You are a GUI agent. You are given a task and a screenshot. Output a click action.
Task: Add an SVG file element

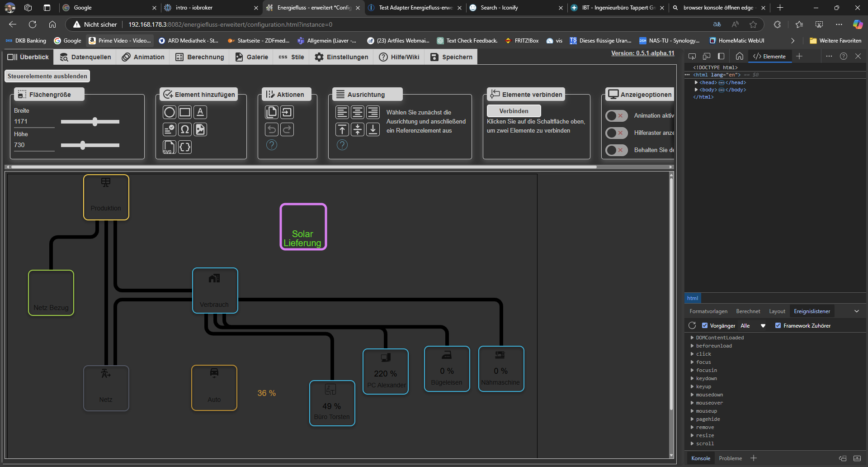(170, 147)
